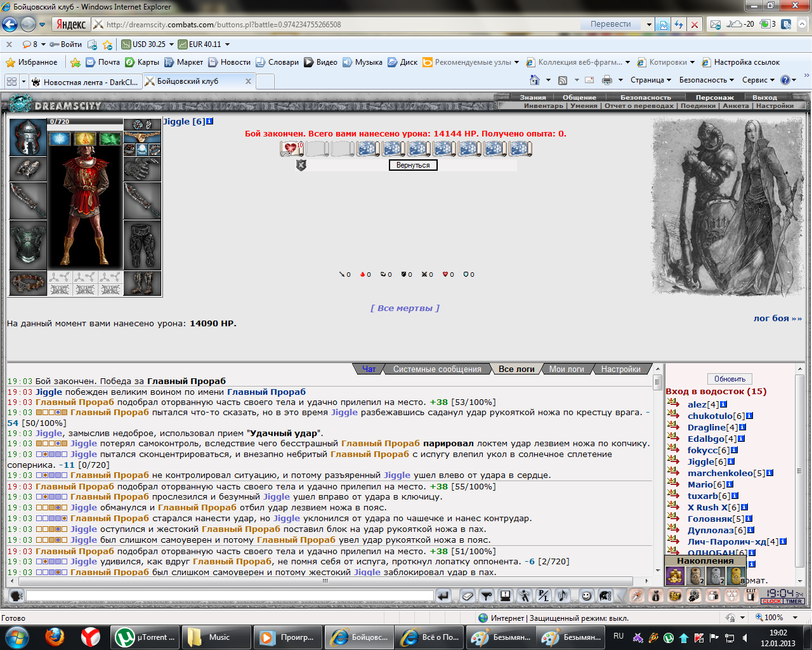The height and width of the screenshot is (650, 812).
Task: Open the quick tabs dropdown arrow
Action: pos(23,81)
